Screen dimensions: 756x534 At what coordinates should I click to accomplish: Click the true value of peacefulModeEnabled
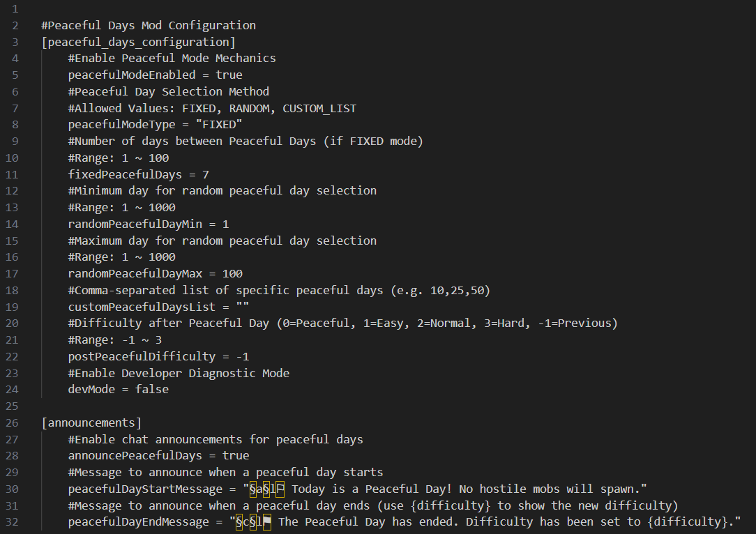tap(229, 75)
